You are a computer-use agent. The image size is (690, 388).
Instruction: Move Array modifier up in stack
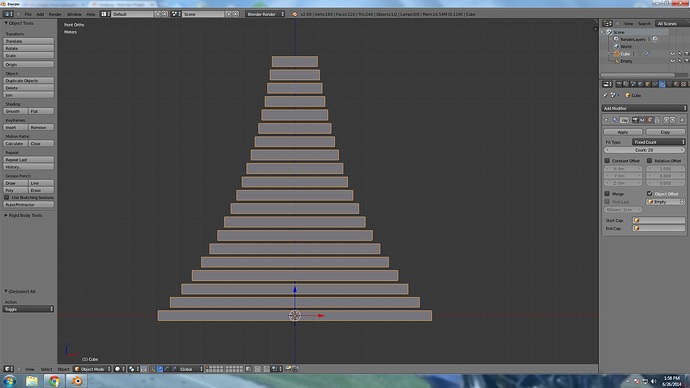[666, 120]
